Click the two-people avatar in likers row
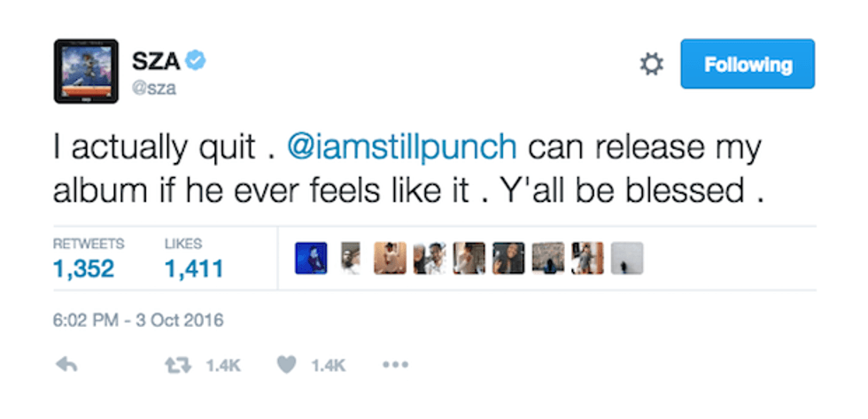 coord(429,258)
